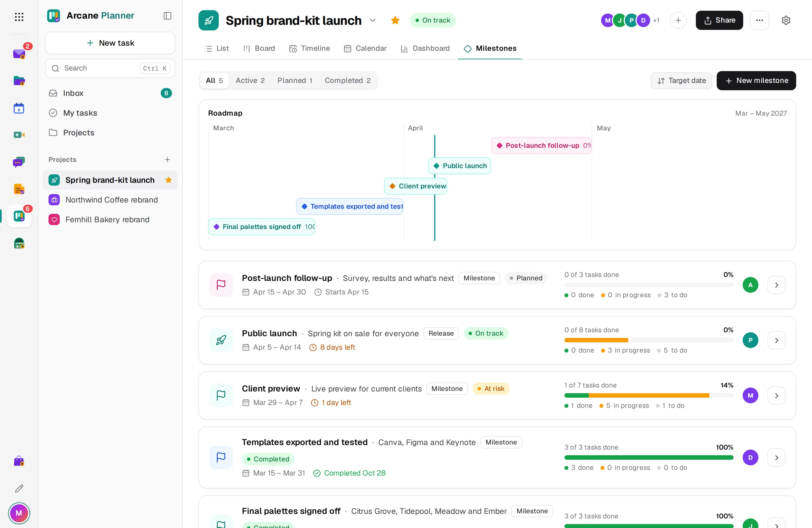Add a project using Projects plus icon

[x=167, y=159]
